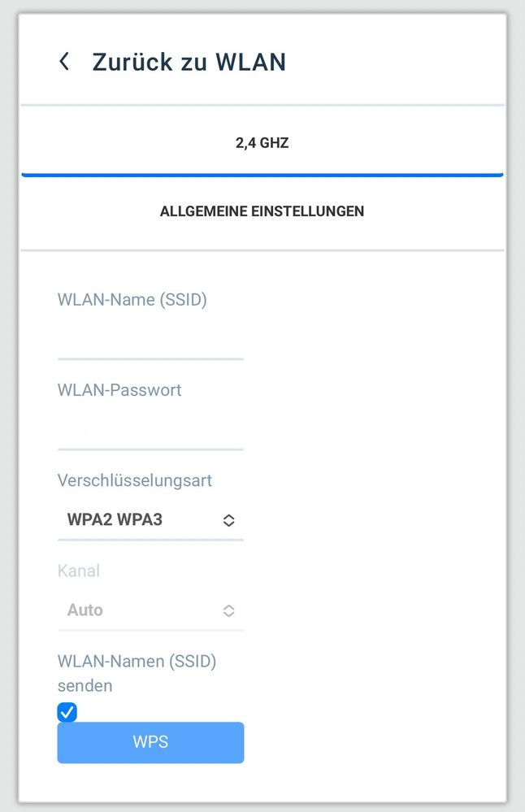Viewport: 525px width, 812px height.
Task: Go back via 'Zurück zu WLAN' text
Action: click(189, 62)
